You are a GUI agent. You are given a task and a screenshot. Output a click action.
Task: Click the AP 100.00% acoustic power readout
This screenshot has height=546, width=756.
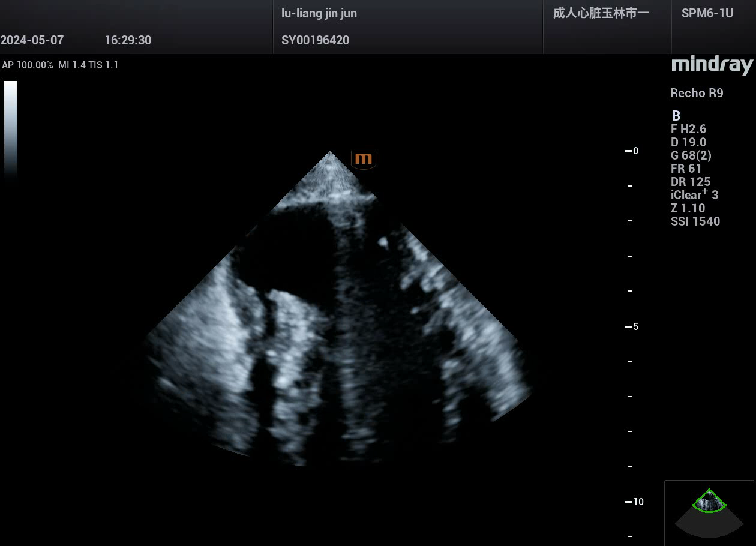coord(28,65)
